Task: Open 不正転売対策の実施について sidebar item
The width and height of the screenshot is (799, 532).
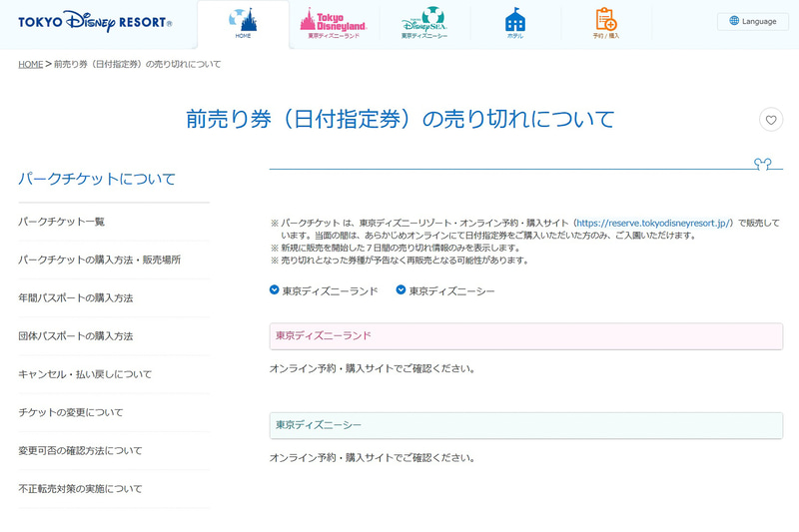Action: pos(114,489)
